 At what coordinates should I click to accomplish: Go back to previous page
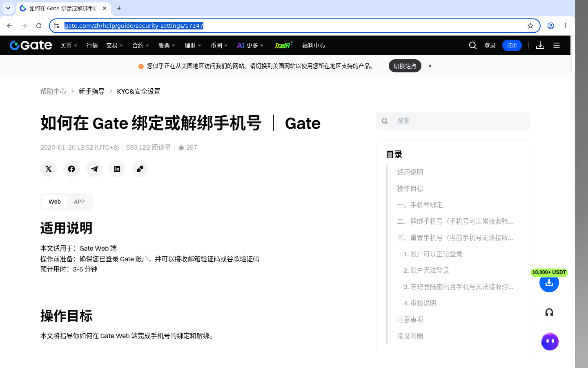pos(9,26)
